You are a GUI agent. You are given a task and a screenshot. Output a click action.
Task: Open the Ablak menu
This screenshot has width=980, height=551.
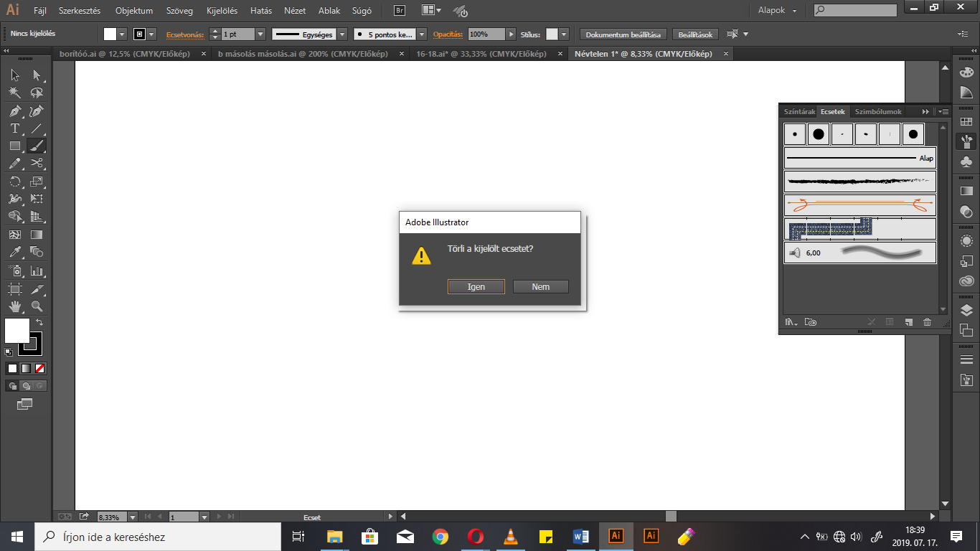pyautogui.click(x=329, y=11)
